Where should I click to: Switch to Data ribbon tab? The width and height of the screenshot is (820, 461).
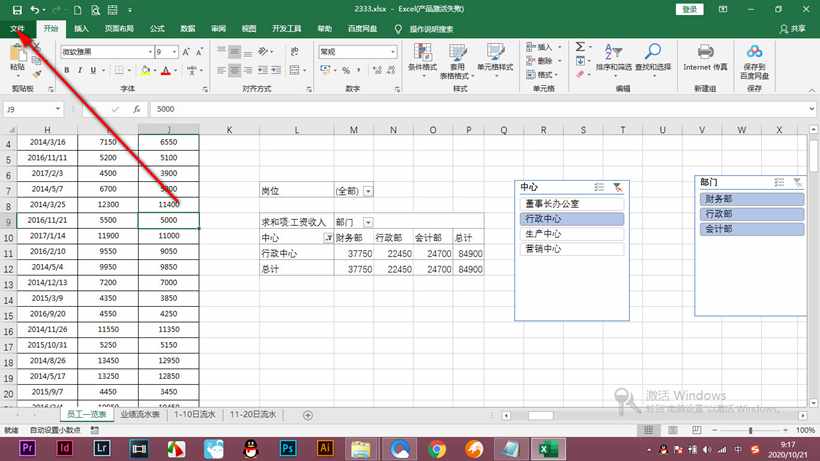coord(188,29)
